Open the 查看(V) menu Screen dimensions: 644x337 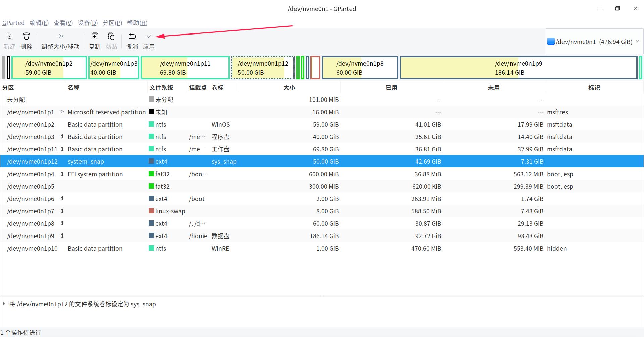pyautogui.click(x=63, y=23)
